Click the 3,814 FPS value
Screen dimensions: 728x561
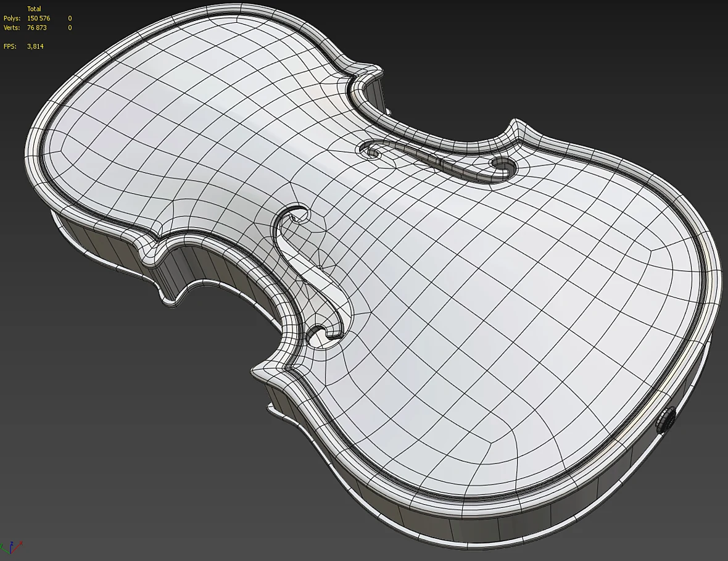tap(35, 46)
